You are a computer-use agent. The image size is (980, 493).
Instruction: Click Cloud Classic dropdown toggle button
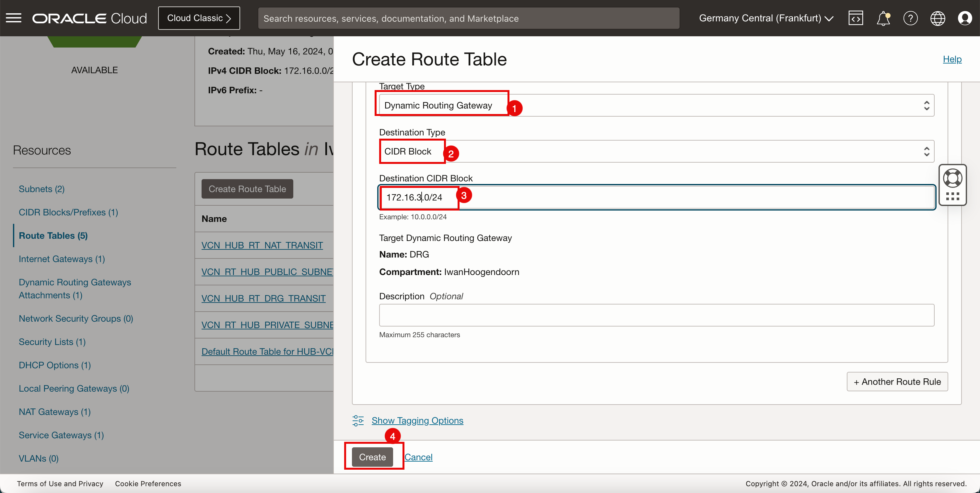point(199,18)
